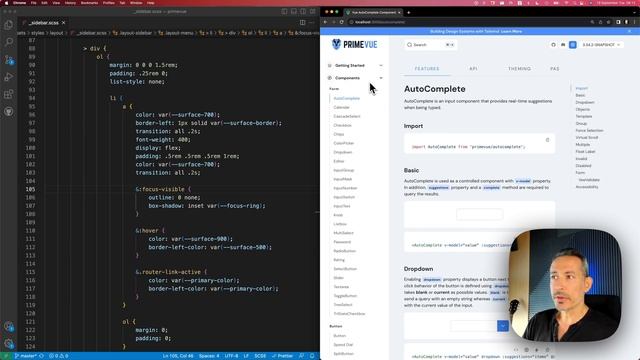Screen dimensions: 640x360
Task: Close the blue announcement banner
Action: pos(629,31)
